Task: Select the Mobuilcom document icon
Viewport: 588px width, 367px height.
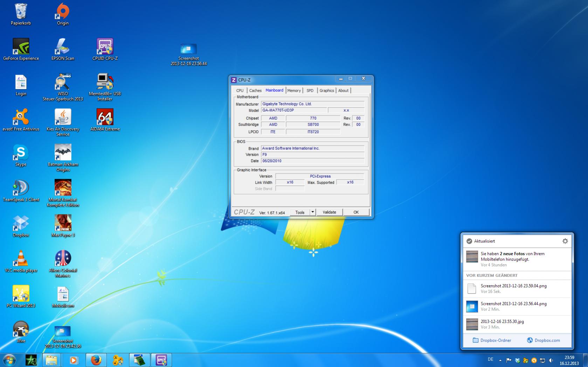Action: pyautogui.click(x=63, y=297)
